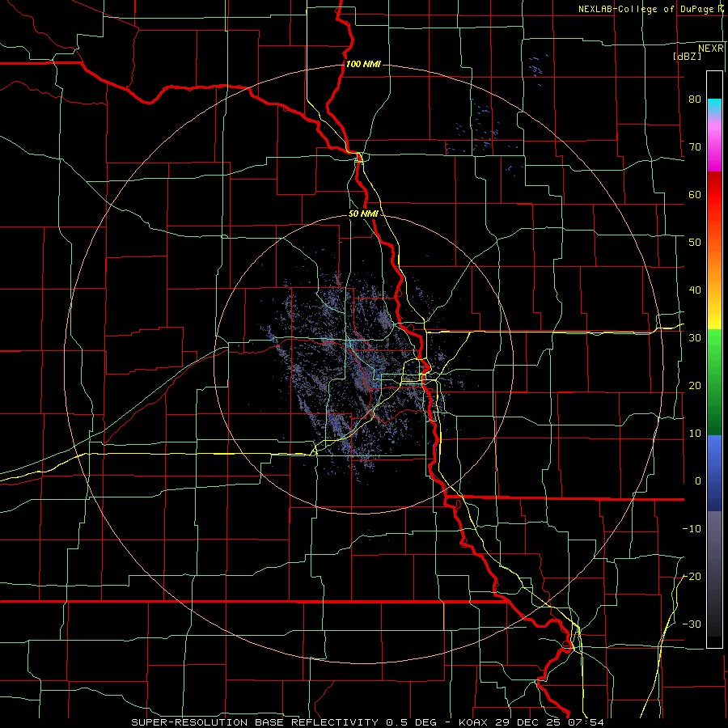Click the NEXR label above the color scale
728x728 pixels.
point(710,49)
